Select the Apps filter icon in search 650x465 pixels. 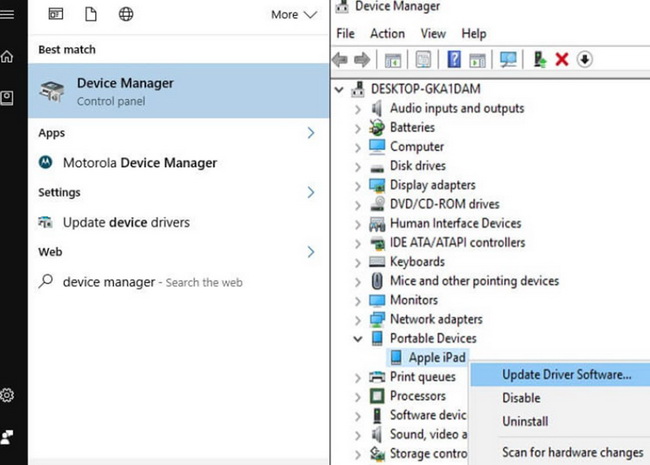click(55, 14)
